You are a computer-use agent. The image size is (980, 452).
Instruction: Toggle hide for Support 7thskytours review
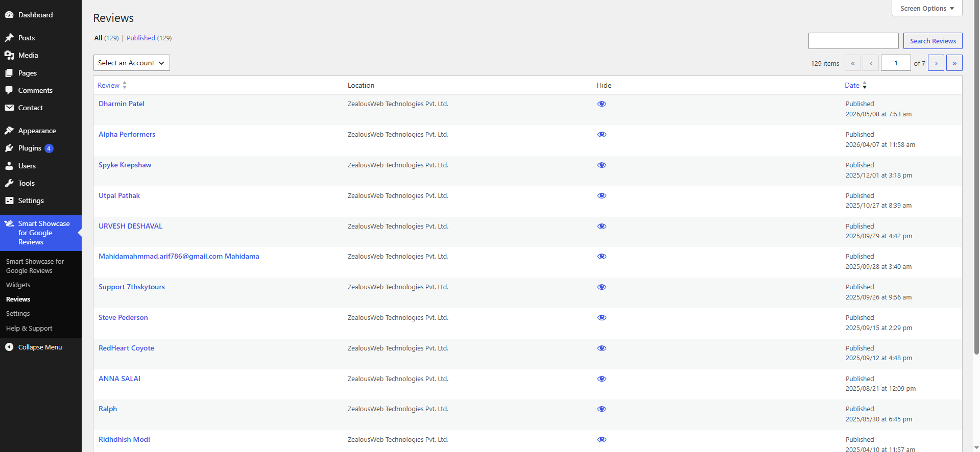coord(602,287)
